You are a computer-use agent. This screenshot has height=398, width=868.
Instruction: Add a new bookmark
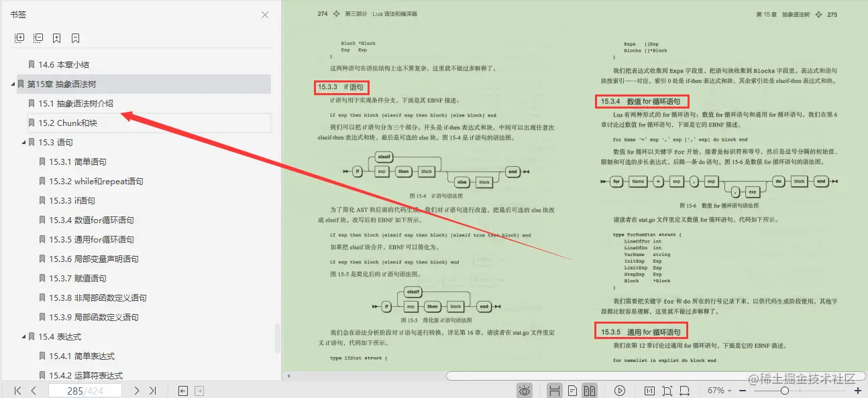(x=56, y=38)
